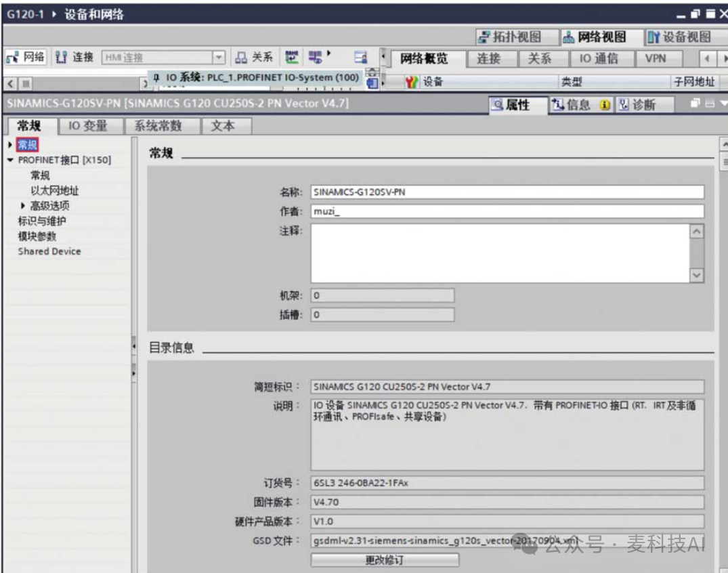This screenshot has width=728, height=573.
Task: Click the 说明 description text box
Action: click(507, 435)
